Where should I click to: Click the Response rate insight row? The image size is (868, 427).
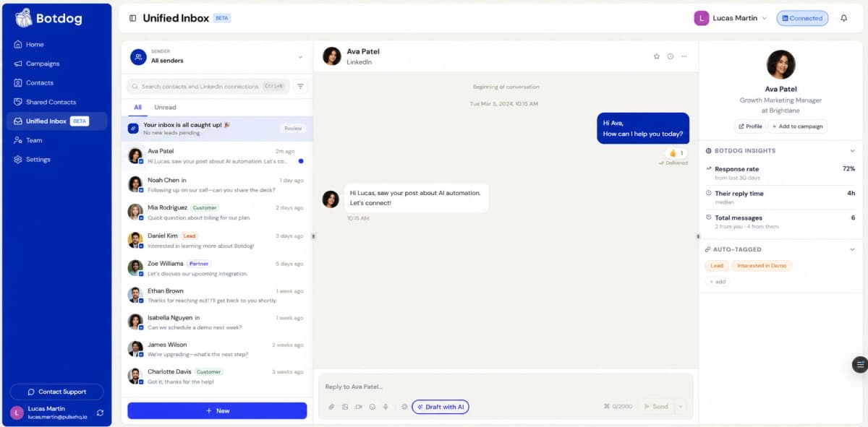coord(780,173)
